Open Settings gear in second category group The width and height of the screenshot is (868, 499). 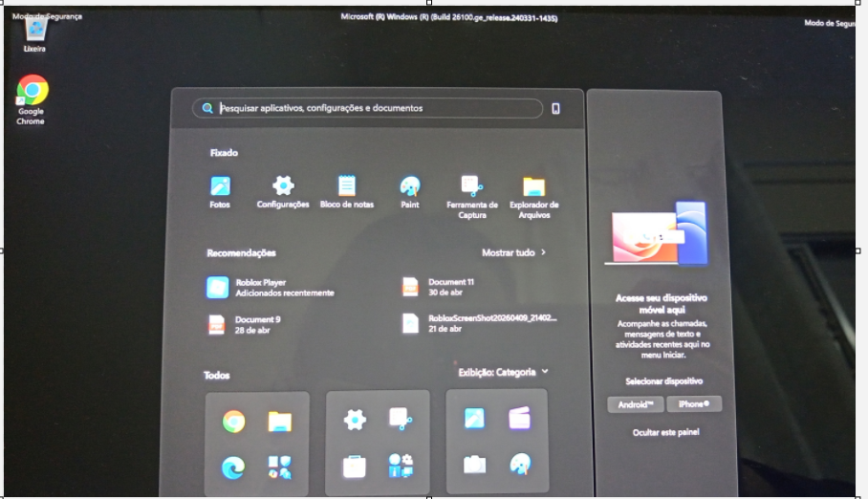(355, 420)
